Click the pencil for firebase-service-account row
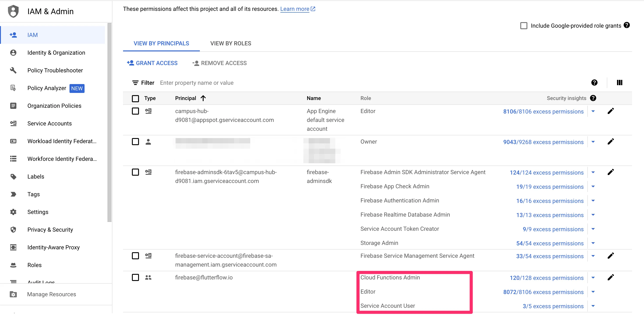The image size is (644, 323). pos(611,256)
